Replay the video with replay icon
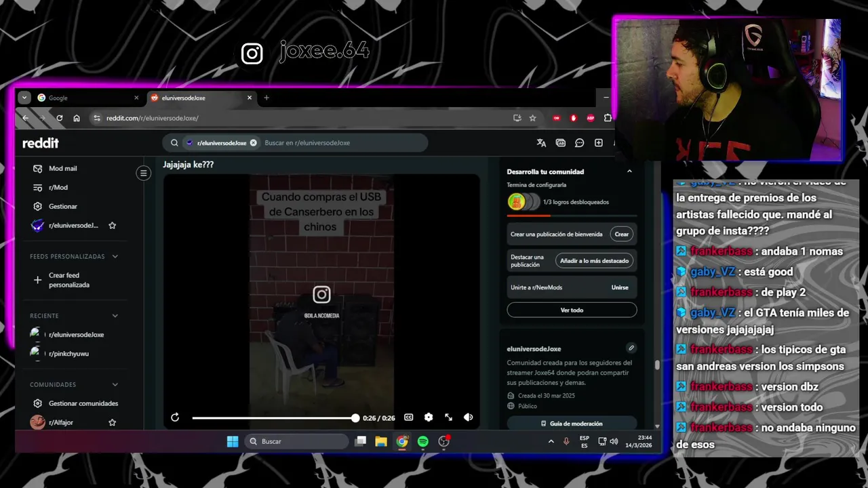Viewport: 868px width, 488px height. tap(175, 418)
